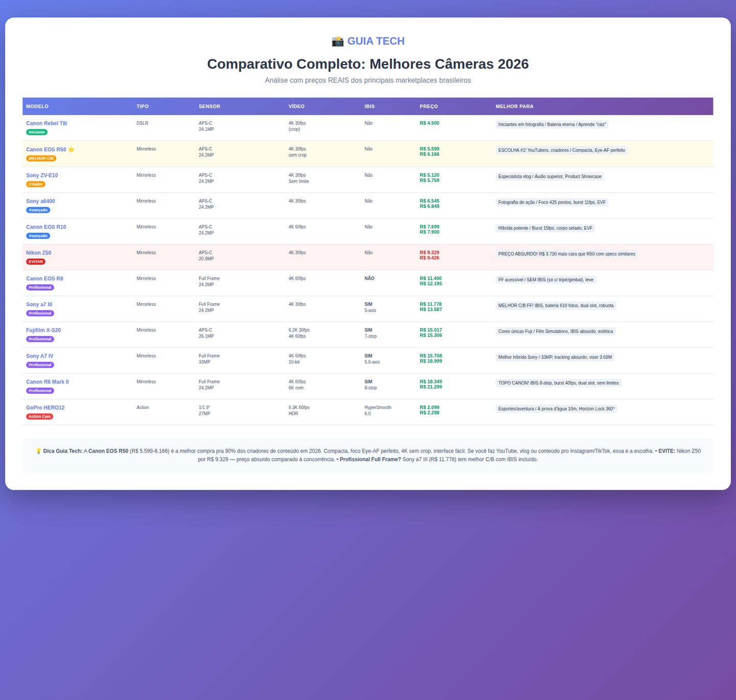Click the VÍDEO column header

[x=296, y=106]
